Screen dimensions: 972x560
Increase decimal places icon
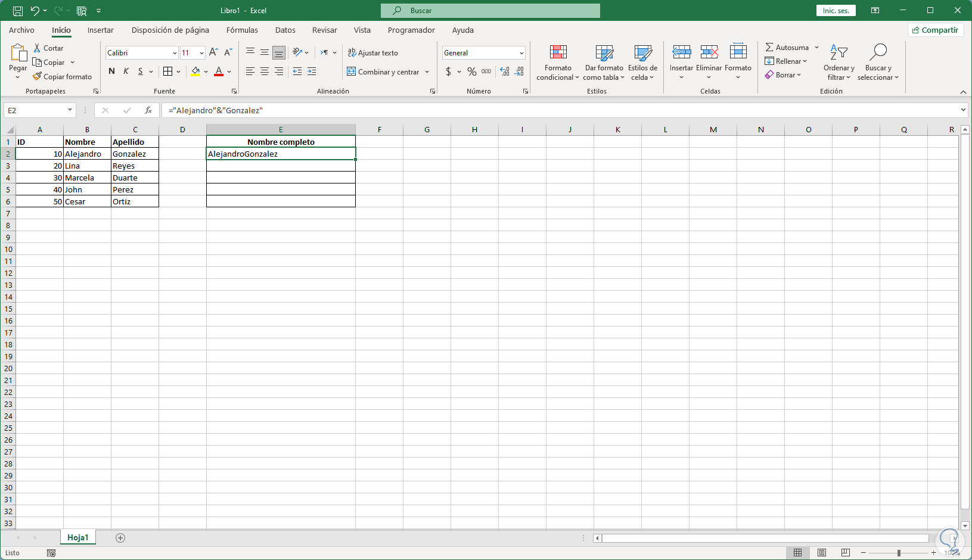505,71
